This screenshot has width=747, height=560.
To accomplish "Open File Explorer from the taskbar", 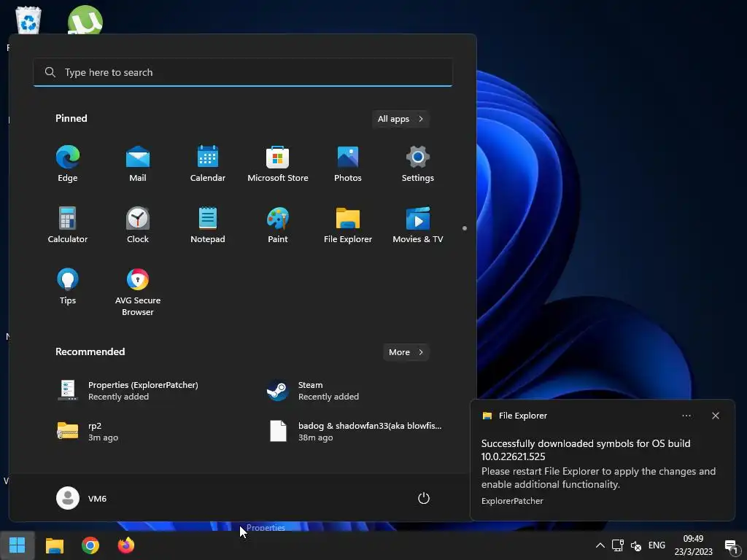I will pyautogui.click(x=54, y=545).
